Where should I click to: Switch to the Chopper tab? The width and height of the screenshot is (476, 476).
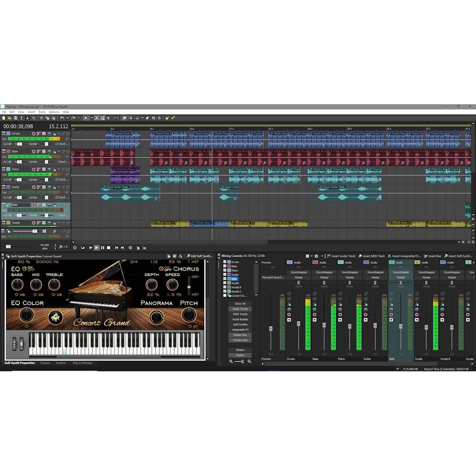point(45,363)
